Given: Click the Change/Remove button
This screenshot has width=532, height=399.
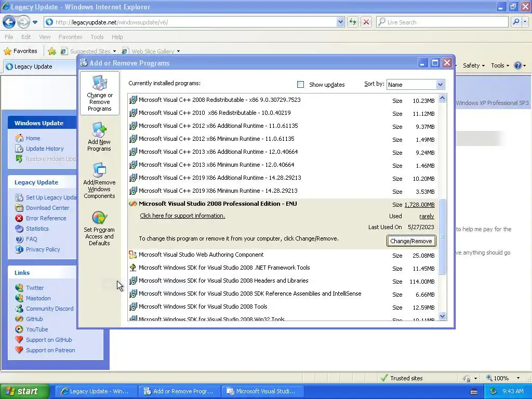Looking at the screenshot, I should 411,241.
